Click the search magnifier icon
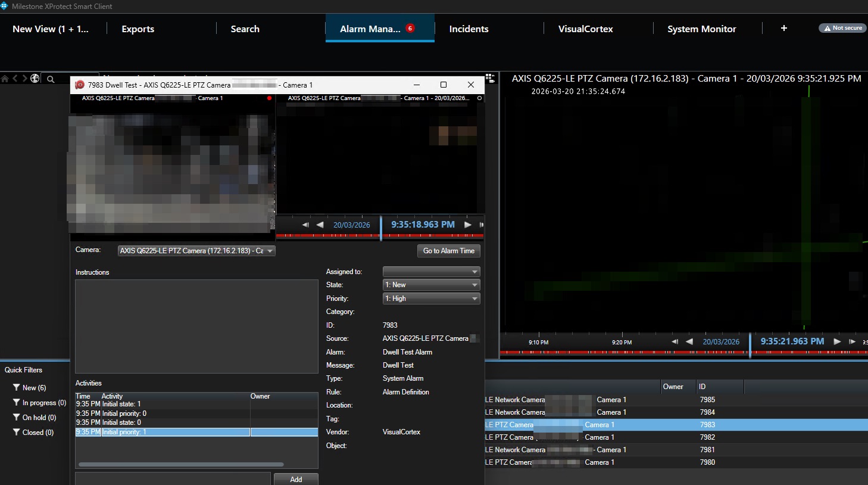Viewport: 868px width, 485px height. coord(51,79)
